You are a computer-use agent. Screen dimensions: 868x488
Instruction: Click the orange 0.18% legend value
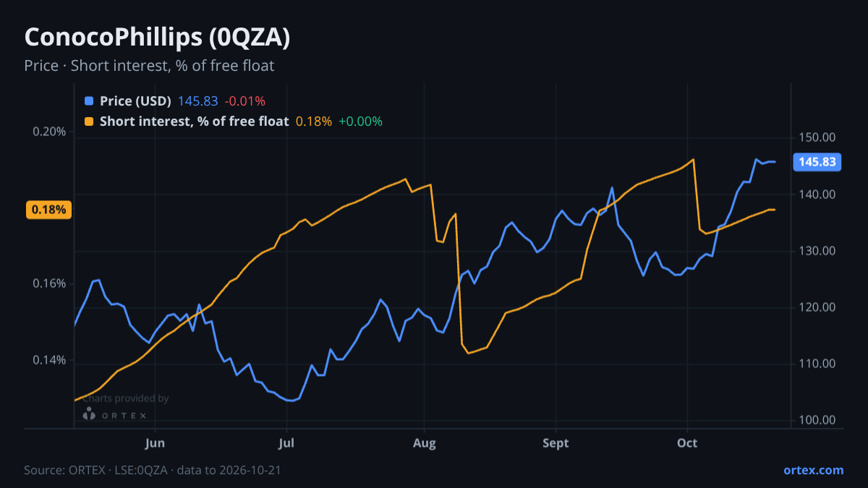click(x=314, y=121)
